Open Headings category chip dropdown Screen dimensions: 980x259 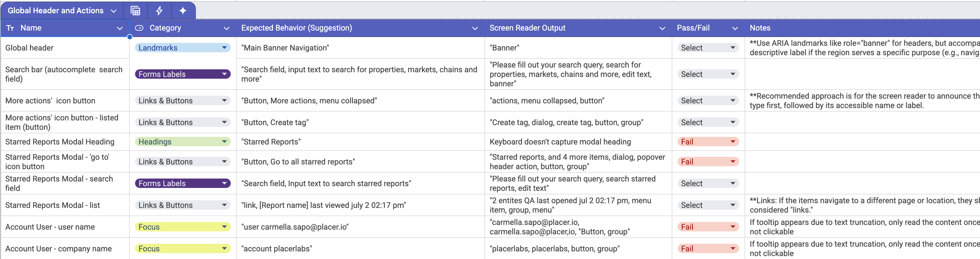pyautogui.click(x=183, y=142)
